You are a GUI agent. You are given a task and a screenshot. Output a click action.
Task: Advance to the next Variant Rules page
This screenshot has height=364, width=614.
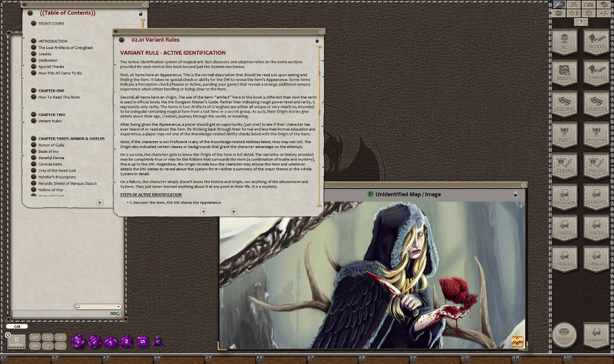(234, 211)
